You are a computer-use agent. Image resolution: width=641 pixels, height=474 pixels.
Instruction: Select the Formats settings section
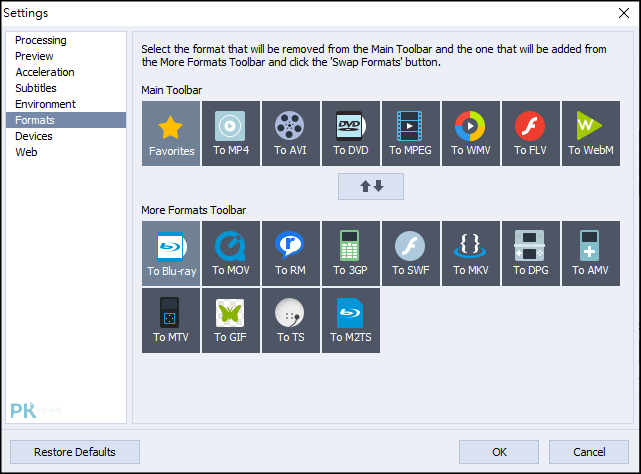click(66, 120)
